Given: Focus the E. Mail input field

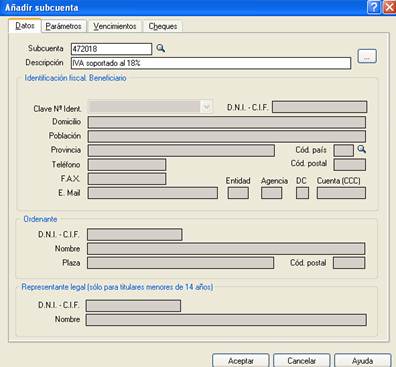Looking at the screenshot, I should click(153, 193).
